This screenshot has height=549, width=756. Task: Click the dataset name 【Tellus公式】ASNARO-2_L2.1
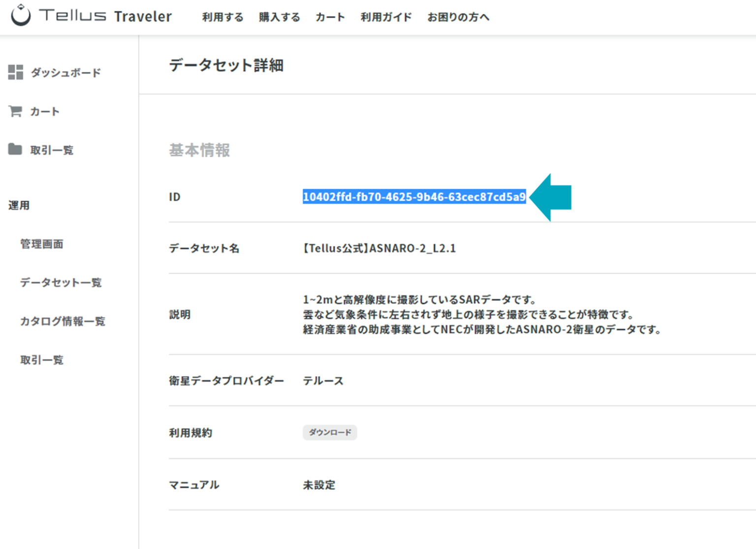[379, 248]
